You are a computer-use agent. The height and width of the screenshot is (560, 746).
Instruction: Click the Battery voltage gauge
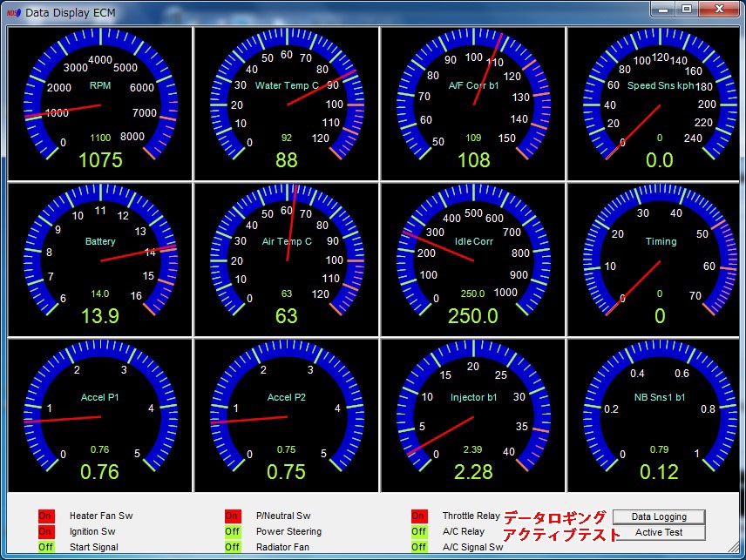100,259
